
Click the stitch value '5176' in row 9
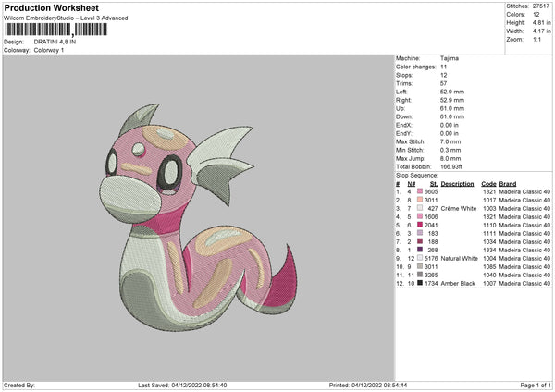[431, 258]
